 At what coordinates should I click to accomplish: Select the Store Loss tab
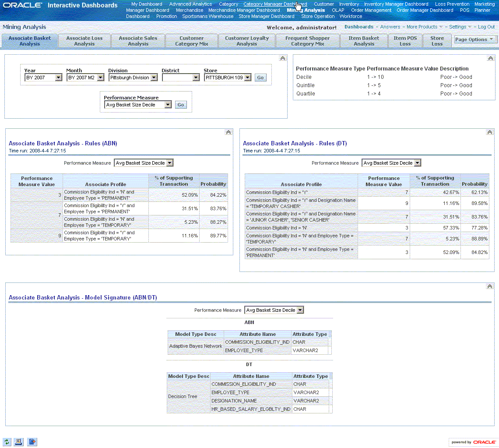[437, 41]
